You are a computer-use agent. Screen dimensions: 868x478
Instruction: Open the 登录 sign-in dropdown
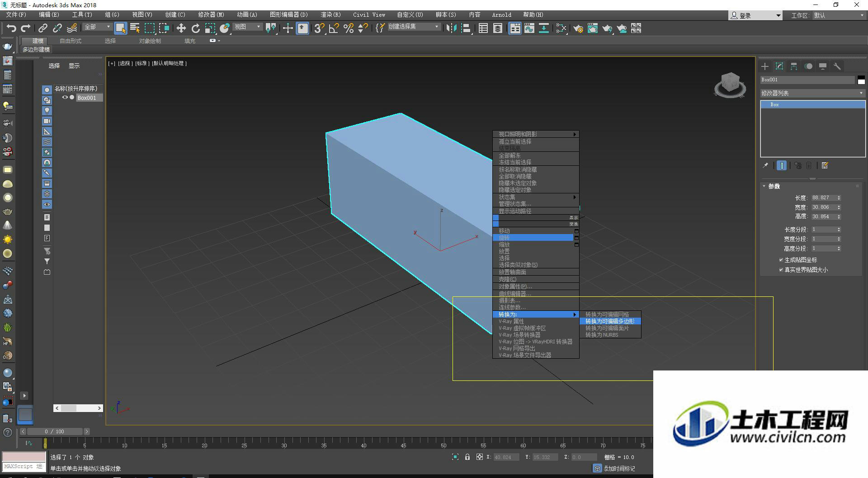pyautogui.click(x=755, y=15)
